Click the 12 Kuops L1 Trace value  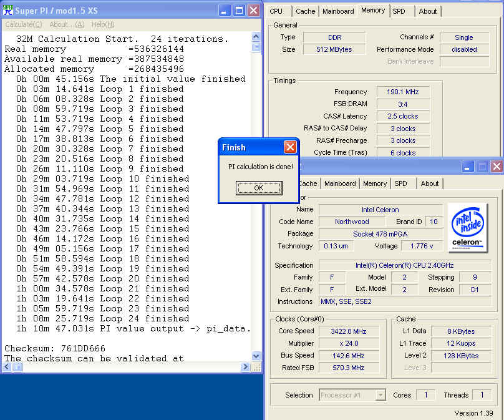click(461, 343)
